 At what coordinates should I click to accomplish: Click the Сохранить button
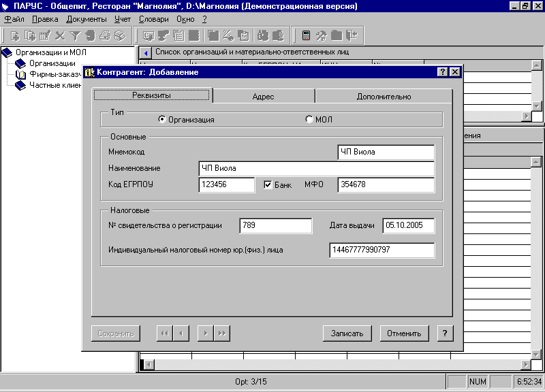tap(116, 333)
